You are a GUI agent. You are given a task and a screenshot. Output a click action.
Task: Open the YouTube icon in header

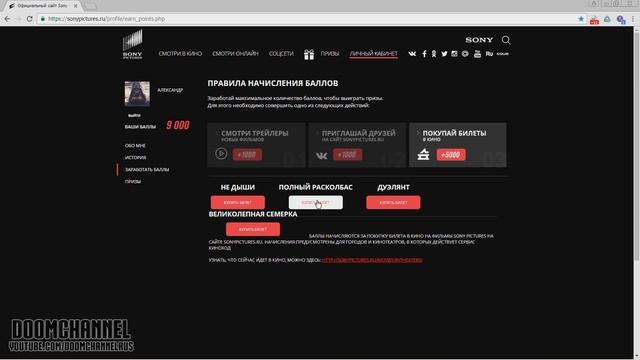coord(477,53)
